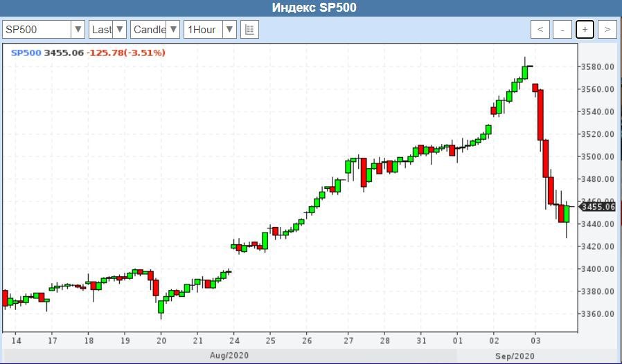Click the current price marker 3455.06
The height and width of the screenshot is (364, 622).
[598, 207]
